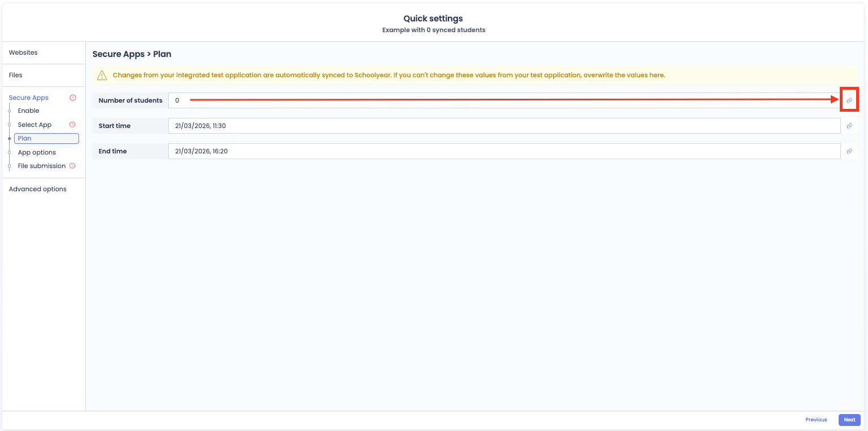
Task: Click the End time date field
Action: pyautogui.click(x=504, y=151)
